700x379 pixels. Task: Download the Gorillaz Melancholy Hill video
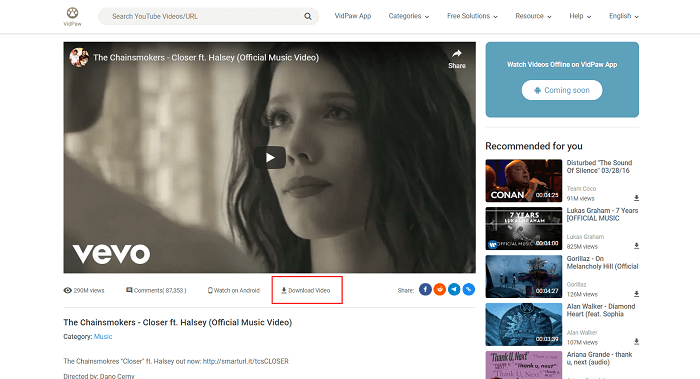tap(636, 294)
